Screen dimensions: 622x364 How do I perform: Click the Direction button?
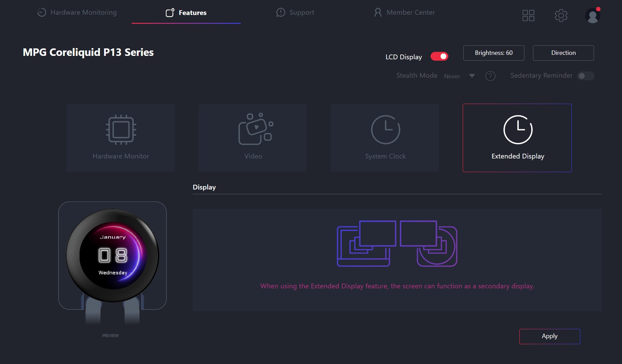(x=563, y=53)
